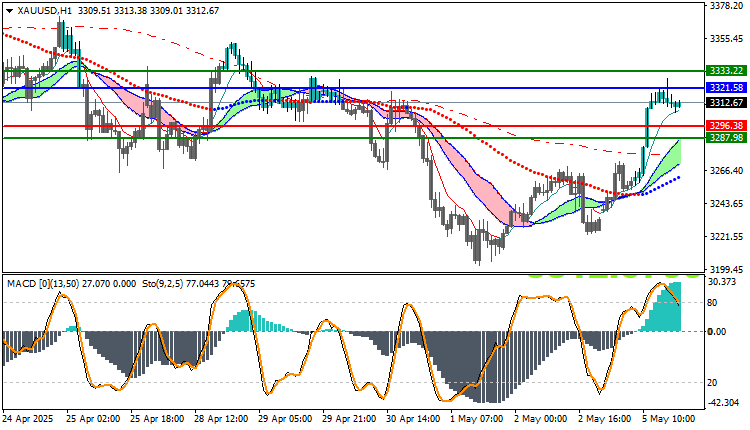The width and height of the screenshot is (750, 430).
Task: Click the 5 May 10:00 time label
Action: 669,419
